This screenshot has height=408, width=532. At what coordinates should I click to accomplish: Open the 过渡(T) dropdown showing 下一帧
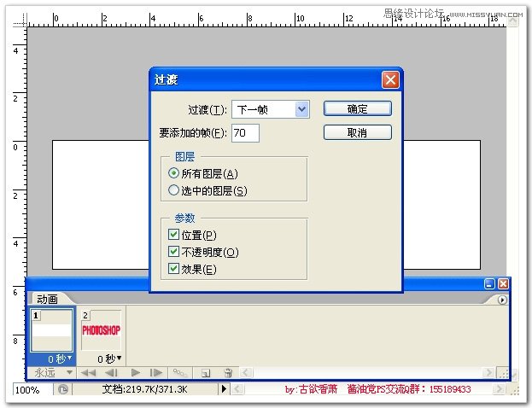click(271, 109)
